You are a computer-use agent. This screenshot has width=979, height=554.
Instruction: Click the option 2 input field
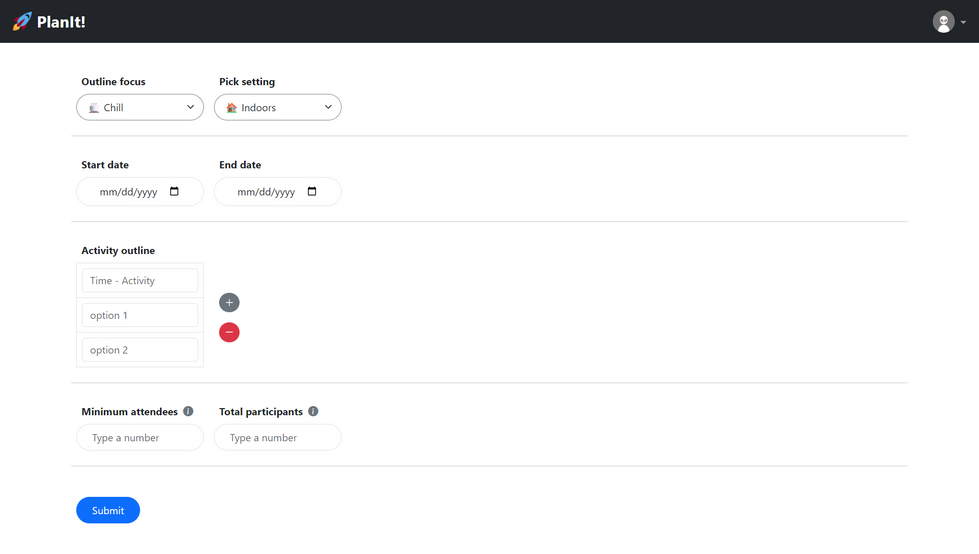(140, 350)
